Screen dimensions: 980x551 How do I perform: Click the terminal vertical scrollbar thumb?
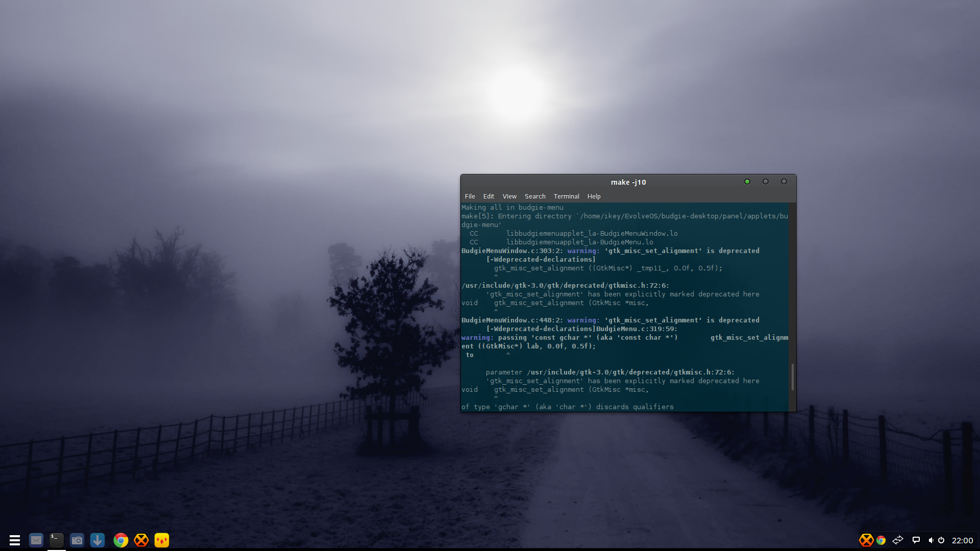point(792,377)
